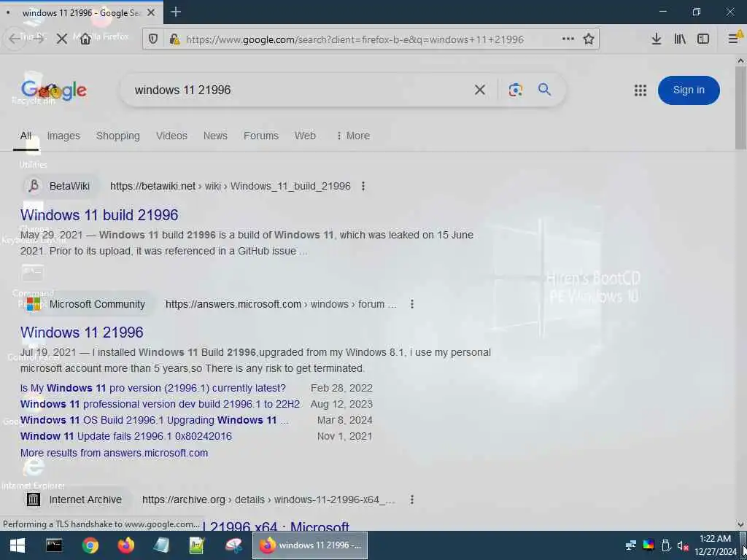Click the muted volume tray icon
The image size is (747, 560).
click(x=683, y=545)
